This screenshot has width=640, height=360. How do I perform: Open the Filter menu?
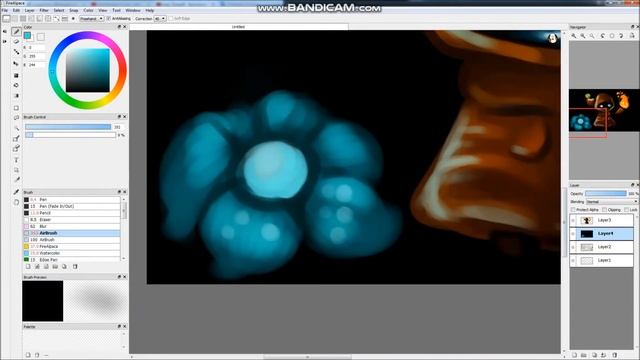[x=44, y=10]
